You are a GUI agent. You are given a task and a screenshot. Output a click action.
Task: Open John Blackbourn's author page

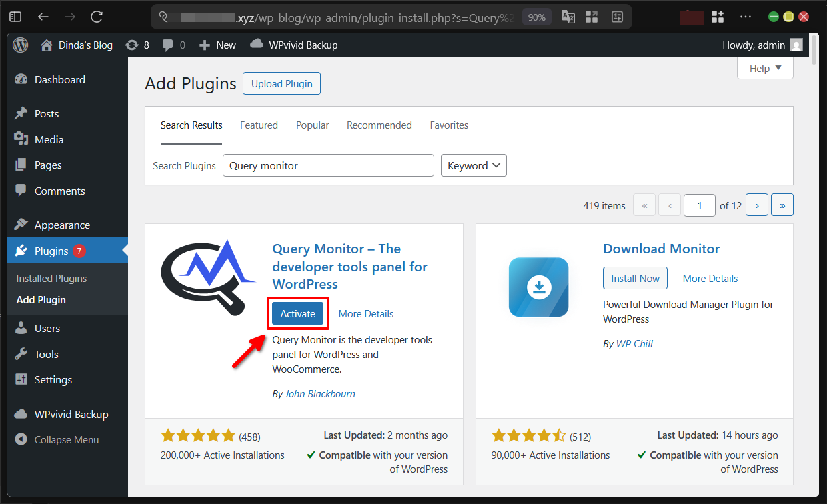point(319,393)
